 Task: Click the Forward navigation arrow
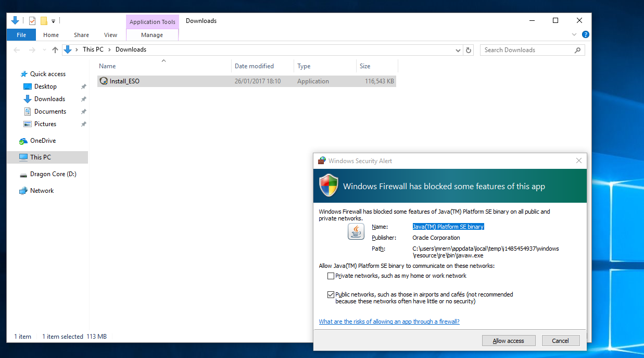32,50
